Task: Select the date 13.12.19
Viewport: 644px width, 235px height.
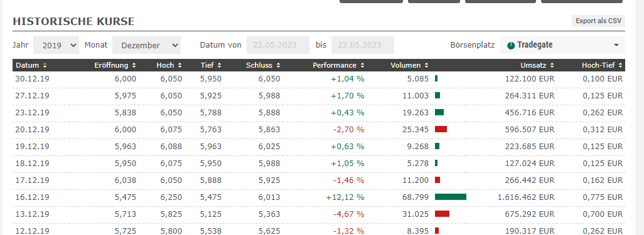Action: coord(33,214)
